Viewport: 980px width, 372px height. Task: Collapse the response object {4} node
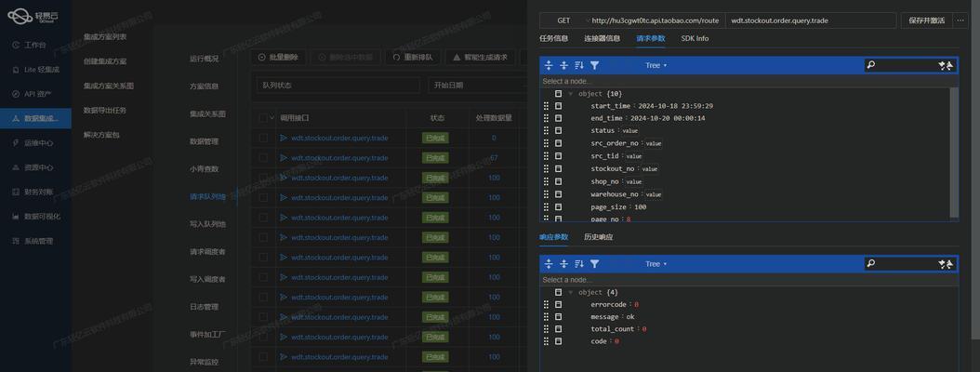tap(570, 292)
